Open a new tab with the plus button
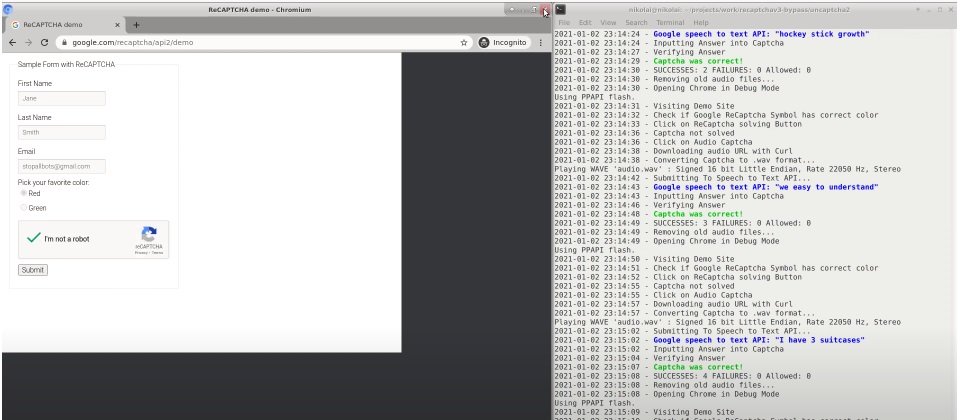 136,25
